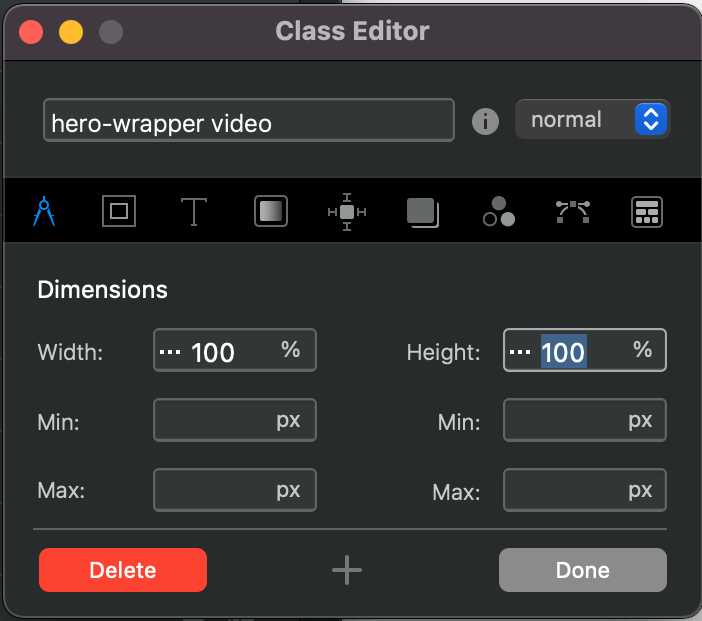The width and height of the screenshot is (702, 621).
Task: Click the info icon beside class name
Action: coord(485,122)
